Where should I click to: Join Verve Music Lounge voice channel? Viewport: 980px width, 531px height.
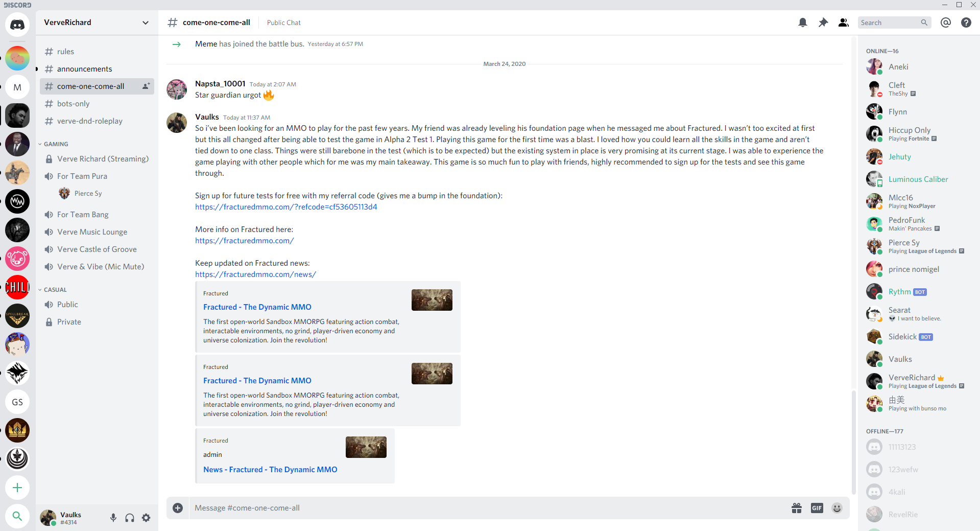tap(97, 232)
